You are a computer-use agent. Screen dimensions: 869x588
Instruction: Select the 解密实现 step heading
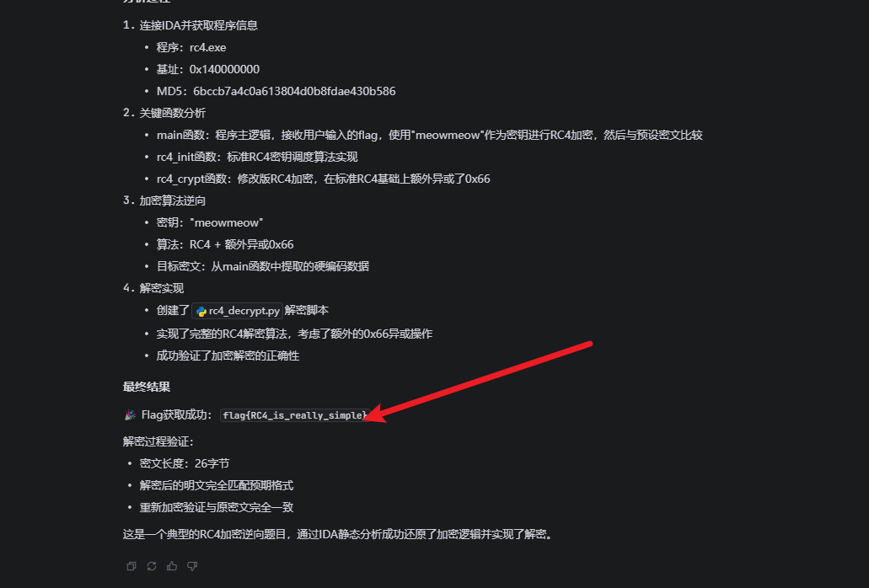(x=161, y=288)
